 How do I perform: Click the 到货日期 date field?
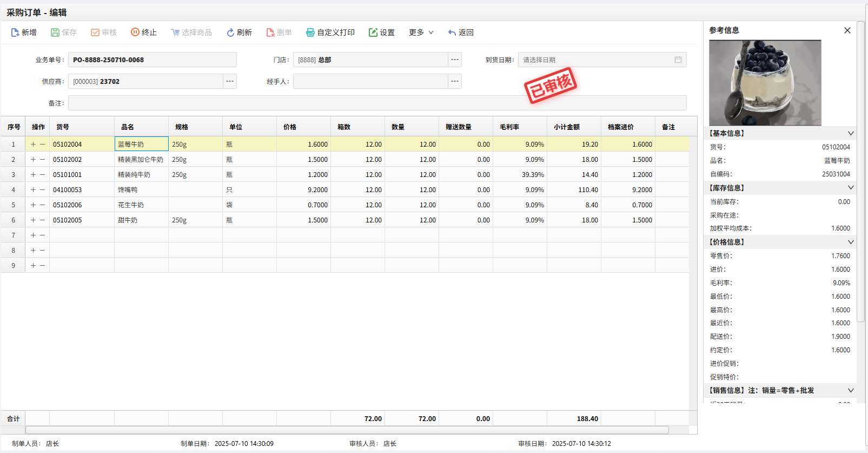[602, 60]
